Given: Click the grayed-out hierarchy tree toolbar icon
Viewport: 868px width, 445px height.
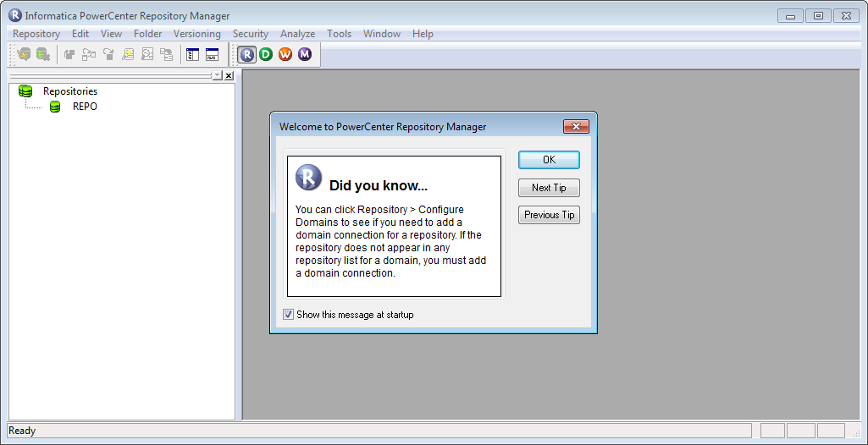Looking at the screenshot, I should tap(166, 54).
